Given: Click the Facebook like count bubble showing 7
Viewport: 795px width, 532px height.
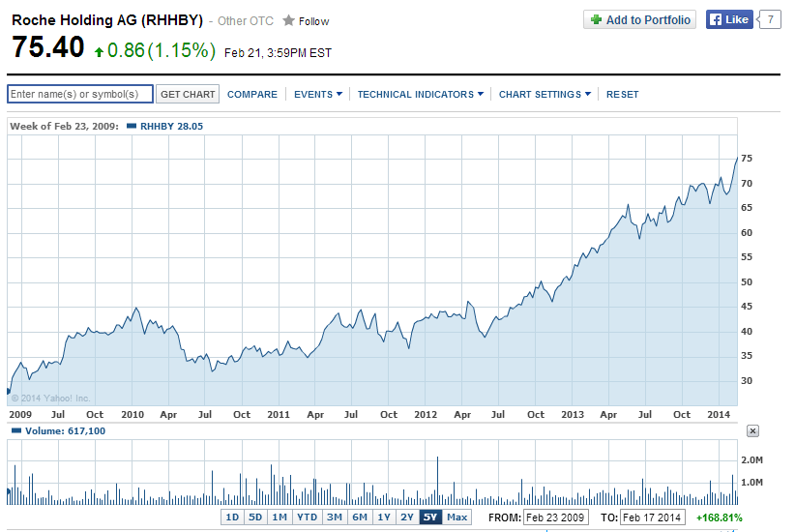Looking at the screenshot, I should pyautogui.click(x=770, y=19).
